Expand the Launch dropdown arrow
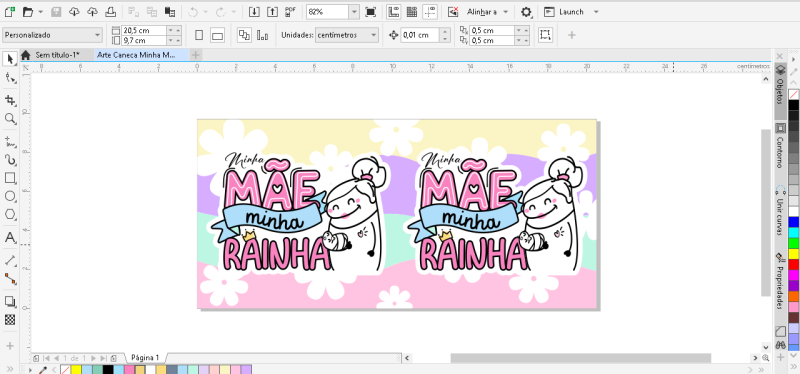The image size is (800, 374). 596,11
